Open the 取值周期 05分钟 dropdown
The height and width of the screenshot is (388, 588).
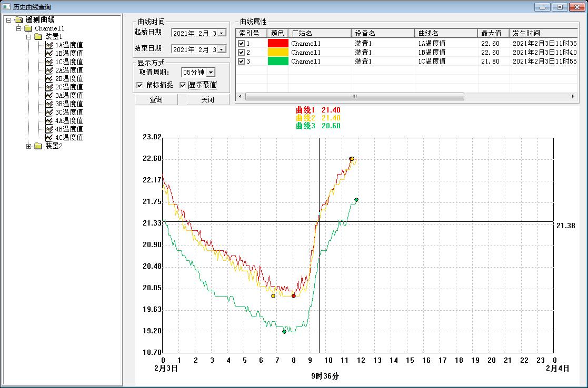pyautogui.click(x=211, y=73)
